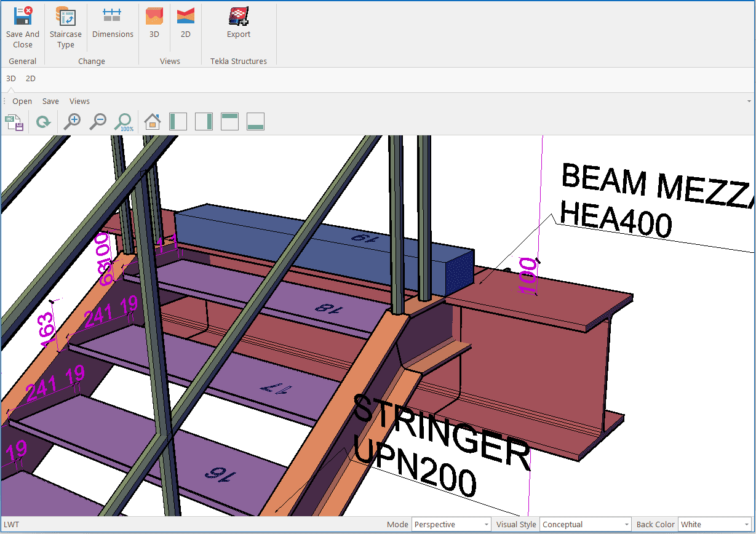Export model to Tekla Structures
The image size is (756, 534).
click(239, 23)
